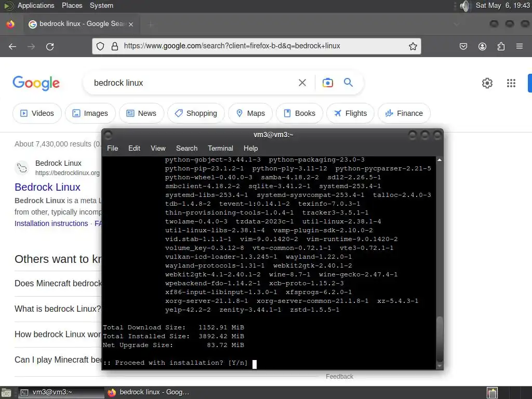
Task: Open Firefox account icon
Action: 482,46
